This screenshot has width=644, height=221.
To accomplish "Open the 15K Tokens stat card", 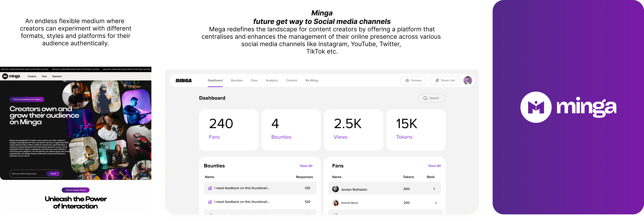I will (416, 130).
